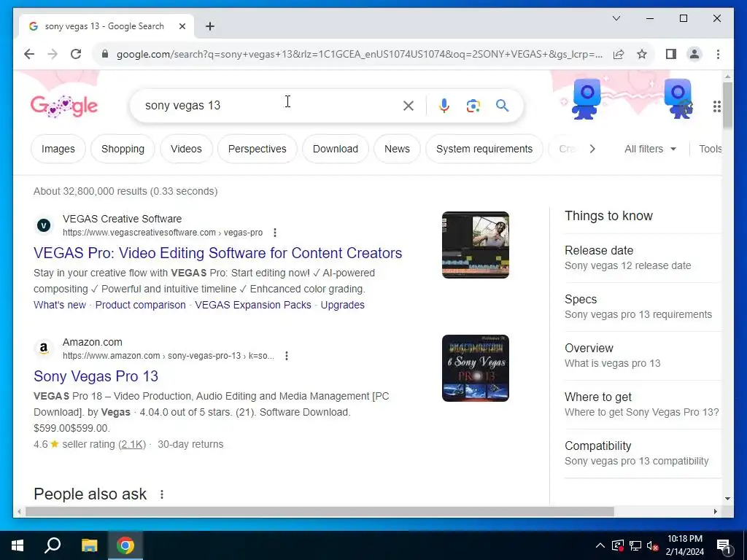Close the 'sony vegas 13' tab
This screenshot has height=560, width=747.
[182, 26]
